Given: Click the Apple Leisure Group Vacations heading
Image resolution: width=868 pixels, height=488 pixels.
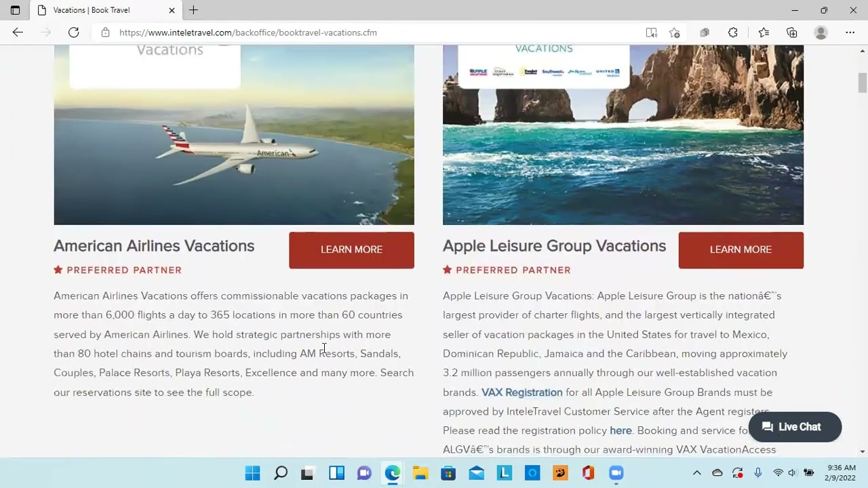Looking at the screenshot, I should pyautogui.click(x=554, y=246).
